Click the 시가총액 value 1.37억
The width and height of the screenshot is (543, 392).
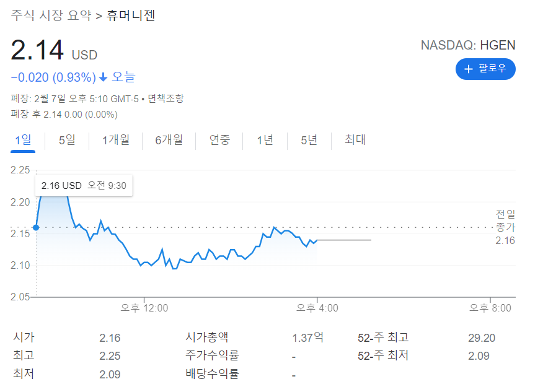tap(307, 338)
